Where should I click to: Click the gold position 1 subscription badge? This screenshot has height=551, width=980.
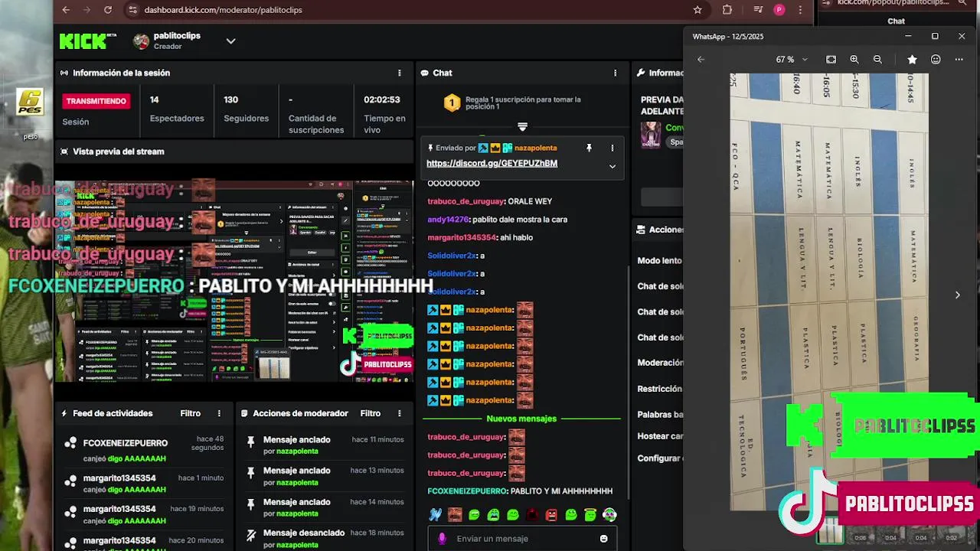[x=452, y=103]
